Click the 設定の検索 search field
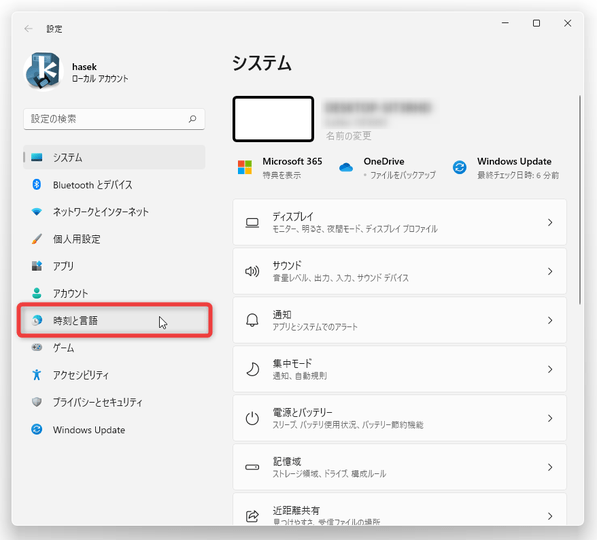The width and height of the screenshot is (597, 540). pyautogui.click(x=114, y=119)
